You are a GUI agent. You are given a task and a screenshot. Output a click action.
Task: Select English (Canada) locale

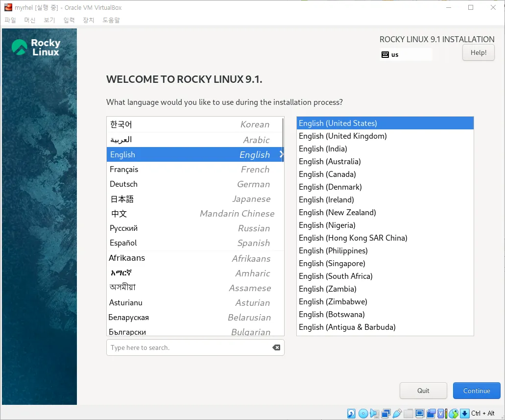point(385,174)
